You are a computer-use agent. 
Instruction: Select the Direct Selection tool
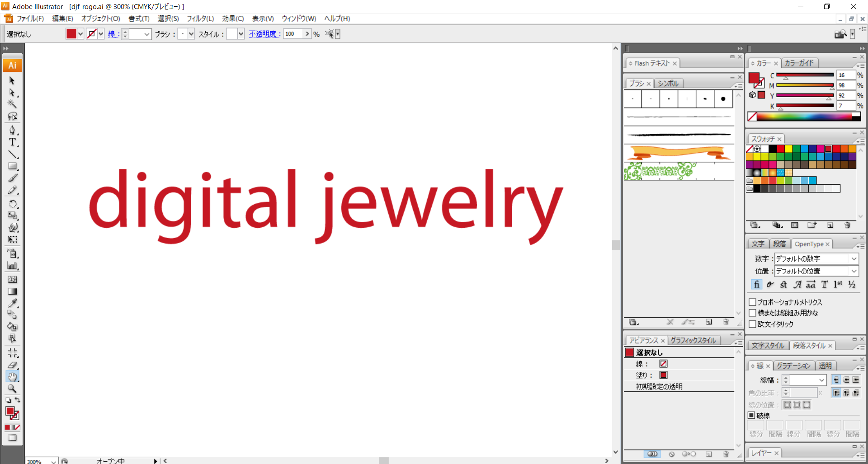(12, 93)
